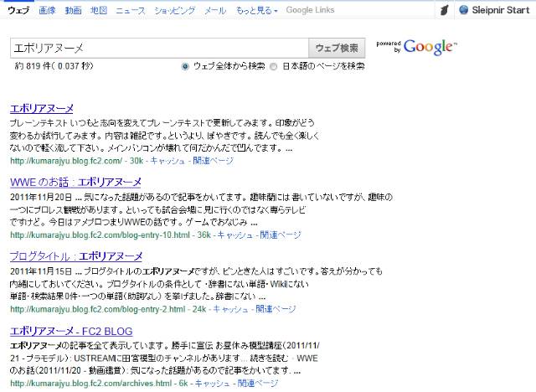Open 関連ページ for kumarajyu.blog.fc2.com/ 30k result
The image size is (536, 392).
click(213, 161)
